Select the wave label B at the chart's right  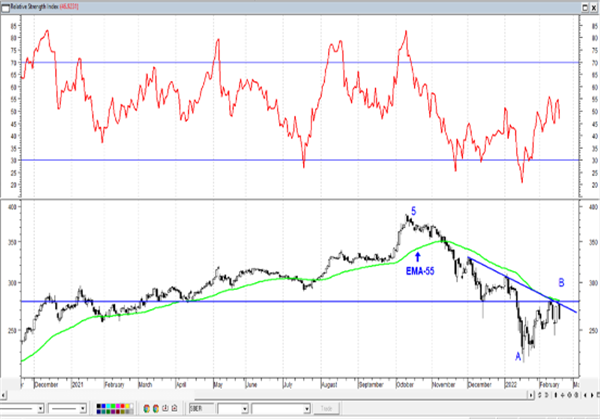[x=561, y=283]
